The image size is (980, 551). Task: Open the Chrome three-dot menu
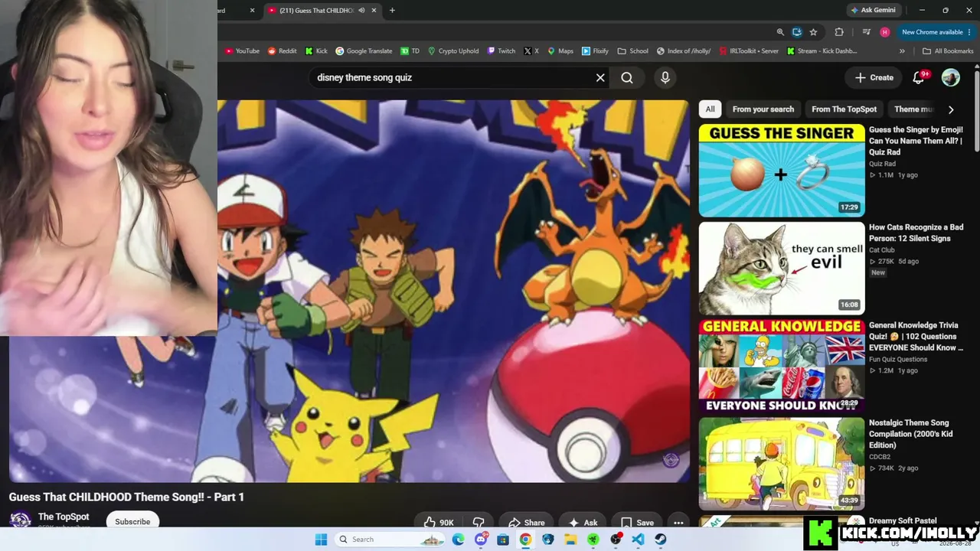click(969, 32)
